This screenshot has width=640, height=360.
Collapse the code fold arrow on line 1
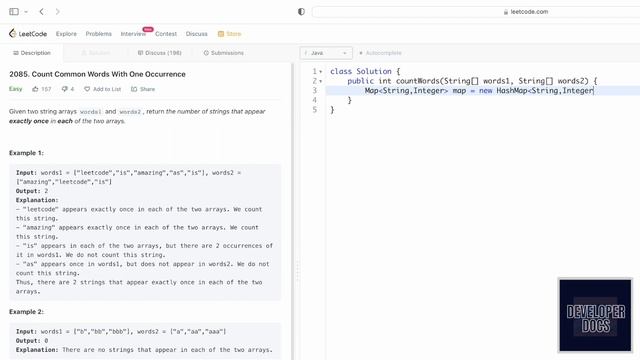click(321, 71)
